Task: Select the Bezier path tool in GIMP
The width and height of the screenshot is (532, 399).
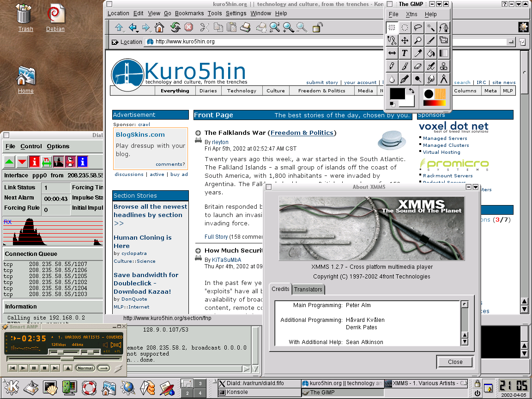Action: click(x=443, y=28)
